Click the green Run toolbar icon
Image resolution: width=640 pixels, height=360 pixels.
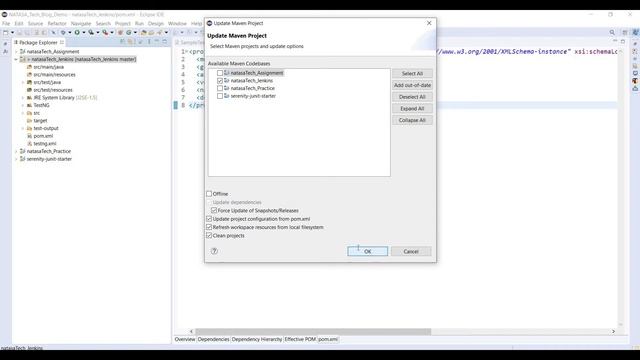[x=77, y=32]
